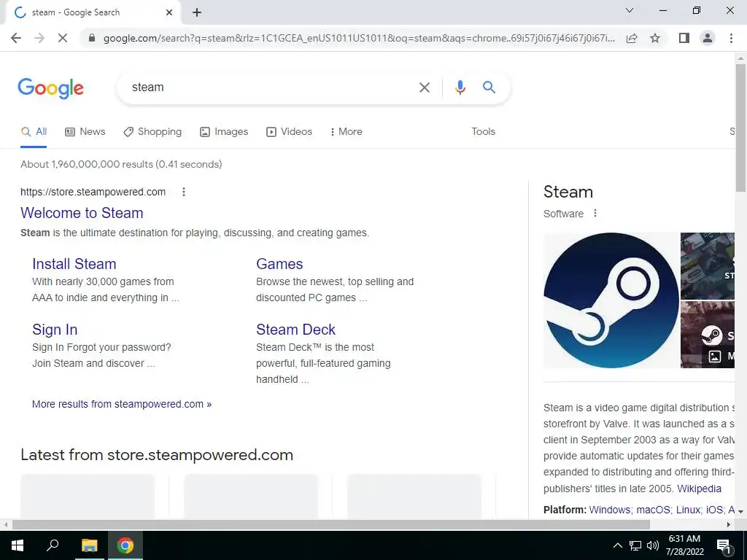Image resolution: width=747 pixels, height=560 pixels.
Task: Open the 'Sign In' sitelink
Action: (x=55, y=330)
